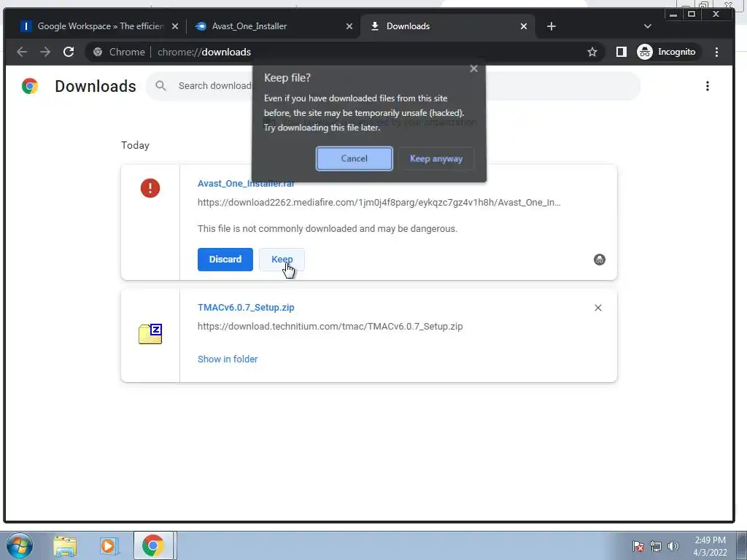Screen dimensions: 747x560
Task: Show TMAC zip in folder
Action: 228,359
